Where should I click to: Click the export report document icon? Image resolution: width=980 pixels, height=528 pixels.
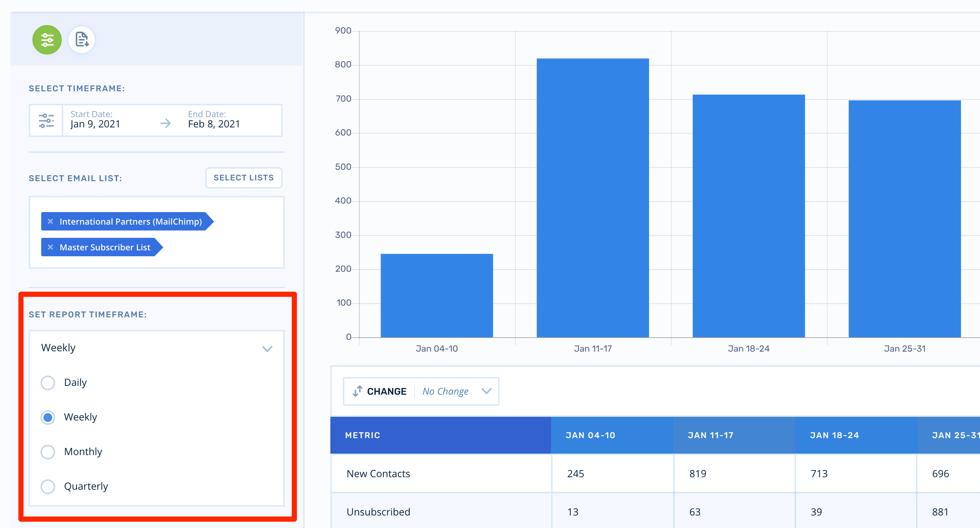tap(81, 40)
